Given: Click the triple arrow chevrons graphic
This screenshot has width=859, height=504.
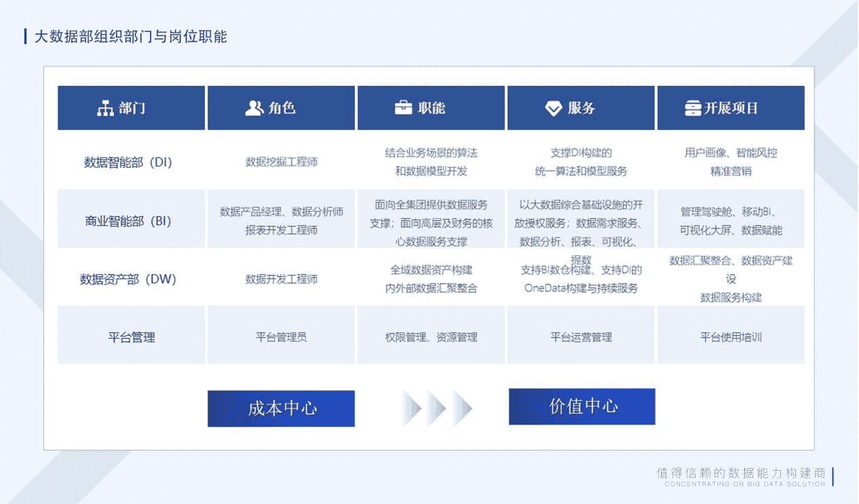Looking at the screenshot, I should coord(437,408).
